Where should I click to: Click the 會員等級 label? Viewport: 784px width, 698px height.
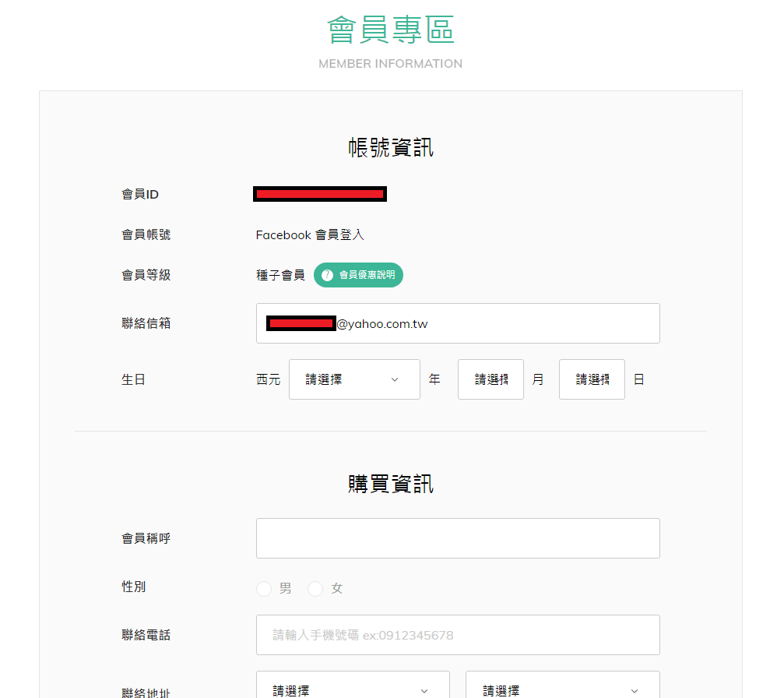(146, 275)
